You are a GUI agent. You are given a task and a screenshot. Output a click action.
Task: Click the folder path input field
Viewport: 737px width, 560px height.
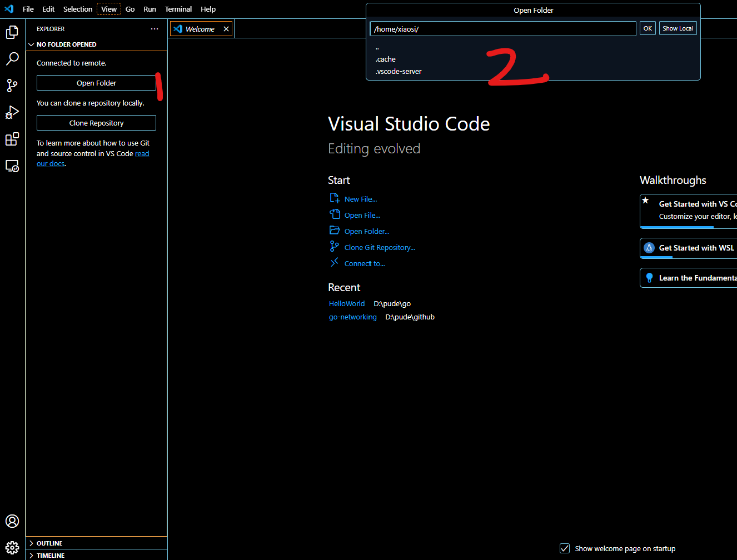pyautogui.click(x=502, y=29)
